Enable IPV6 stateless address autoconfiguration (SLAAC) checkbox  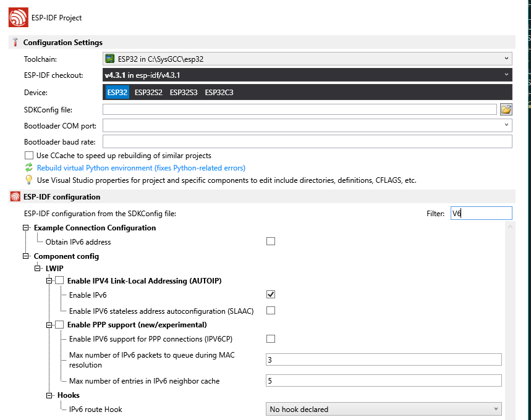tap(271, 310)
